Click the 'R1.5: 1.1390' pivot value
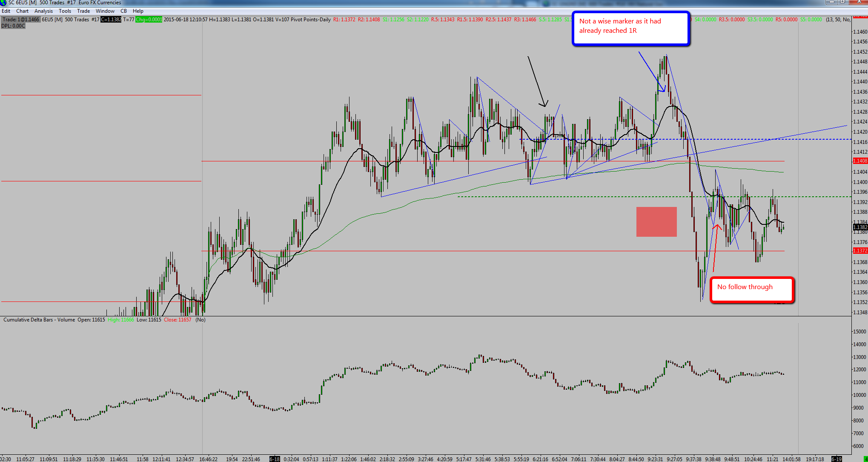Viewport: 868px width, 462px height. click(470, 20)
